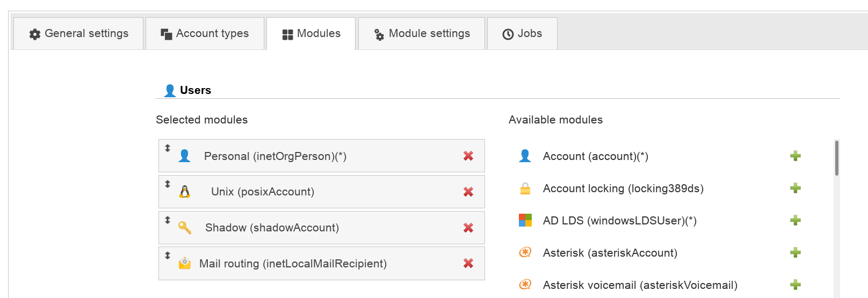Screen dimensions: 868x298
Task: Click the available modules scrollbar
Action: (x=836, y=158)
